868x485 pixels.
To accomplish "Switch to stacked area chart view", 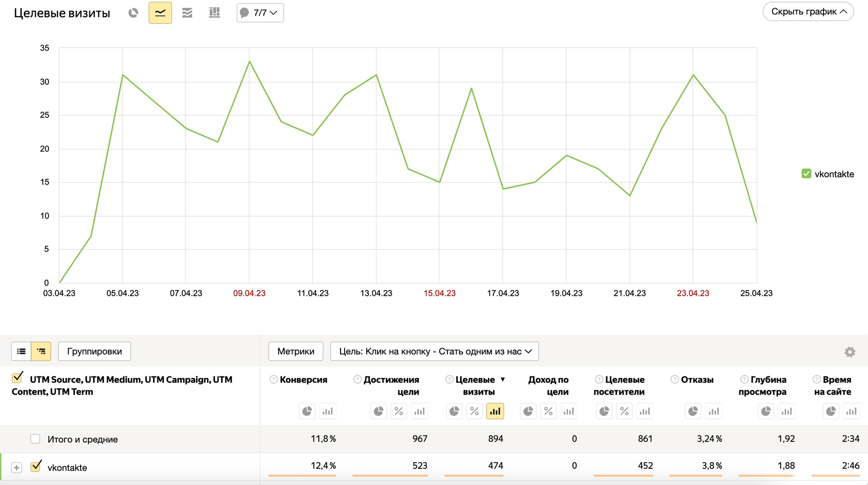I will click(x=188, y=13).
